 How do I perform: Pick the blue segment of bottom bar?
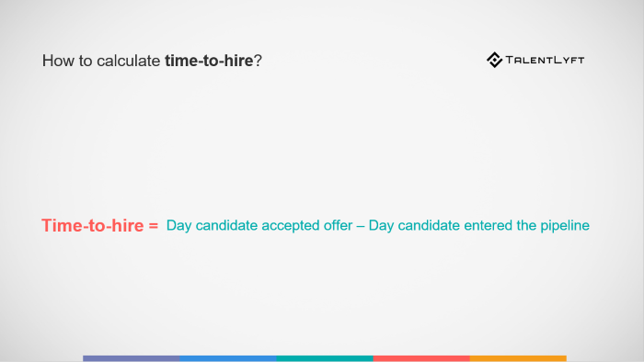pos(228,358)
